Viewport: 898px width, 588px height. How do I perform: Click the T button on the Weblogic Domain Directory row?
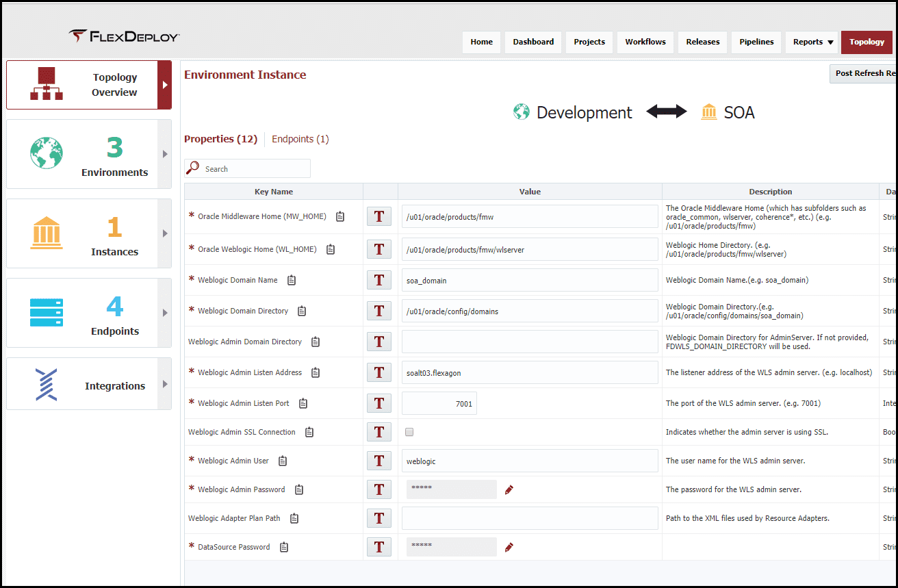(x=379, y=311)
